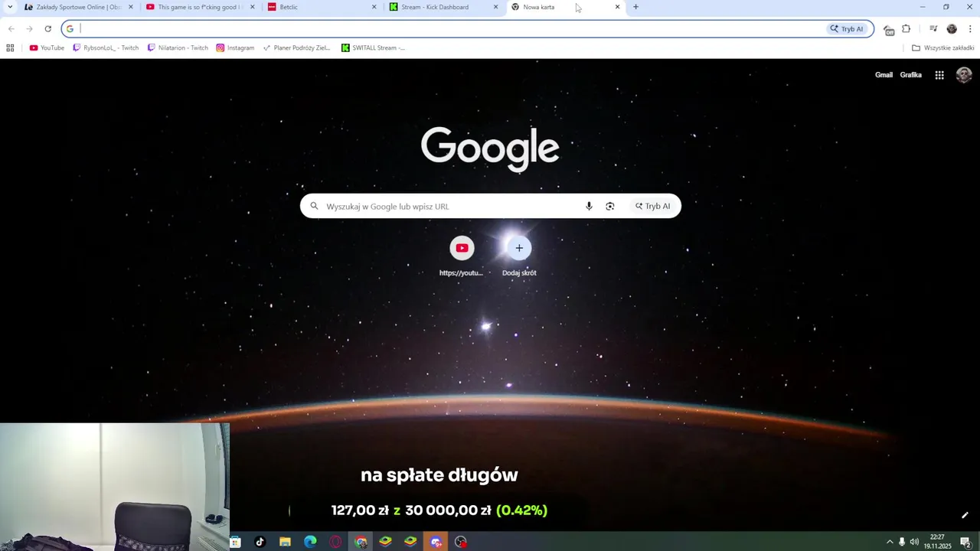Click the magnifier icon in search box
Viewport: 980px width, 551px height.
(x=314, y=206)
